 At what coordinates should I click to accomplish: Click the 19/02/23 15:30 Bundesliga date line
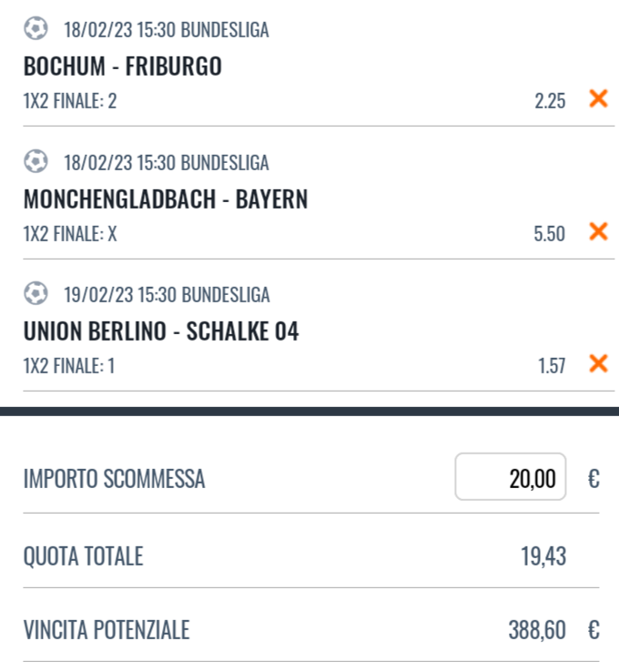[x=167, y=295]
